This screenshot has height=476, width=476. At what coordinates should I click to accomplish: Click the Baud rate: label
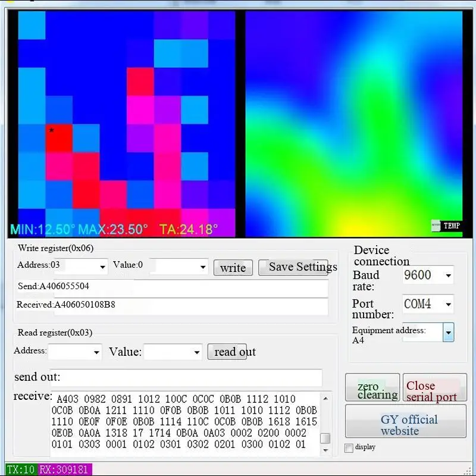[366, 280]
